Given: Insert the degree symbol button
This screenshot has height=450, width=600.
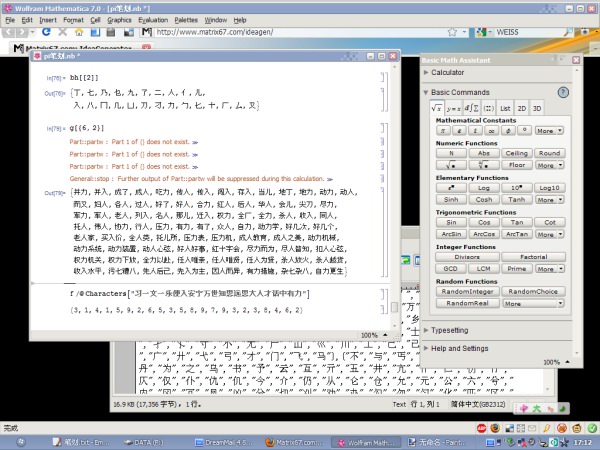Looking at the screenshot, I should point(525,130).
